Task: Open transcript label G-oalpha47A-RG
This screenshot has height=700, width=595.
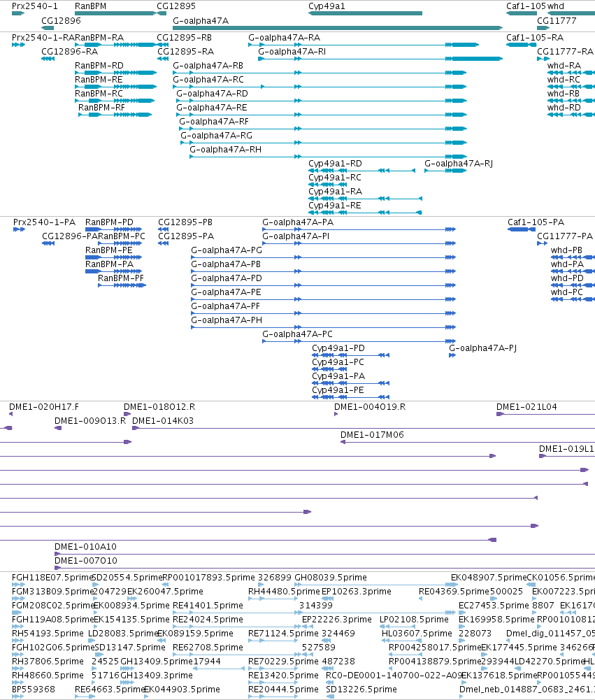Action: 217,136
